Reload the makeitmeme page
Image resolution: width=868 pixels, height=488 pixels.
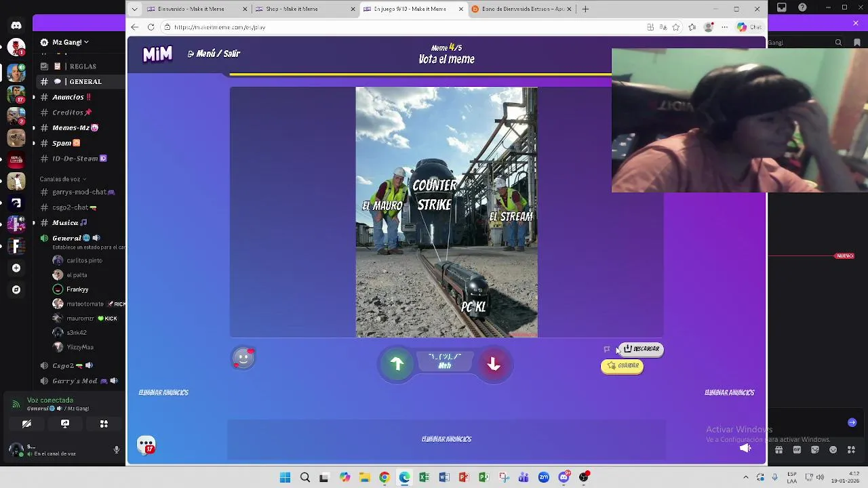point(151,27)
